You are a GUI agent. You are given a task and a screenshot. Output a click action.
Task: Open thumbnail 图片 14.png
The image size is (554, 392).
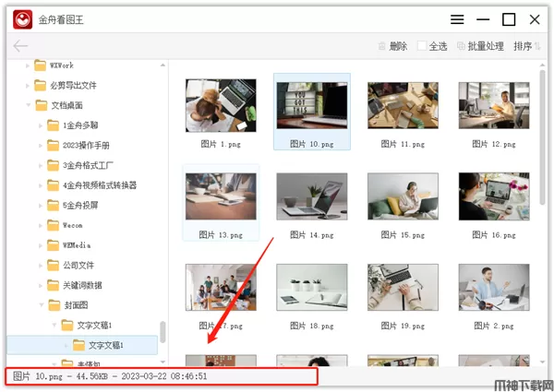click(x=312, y=196)
